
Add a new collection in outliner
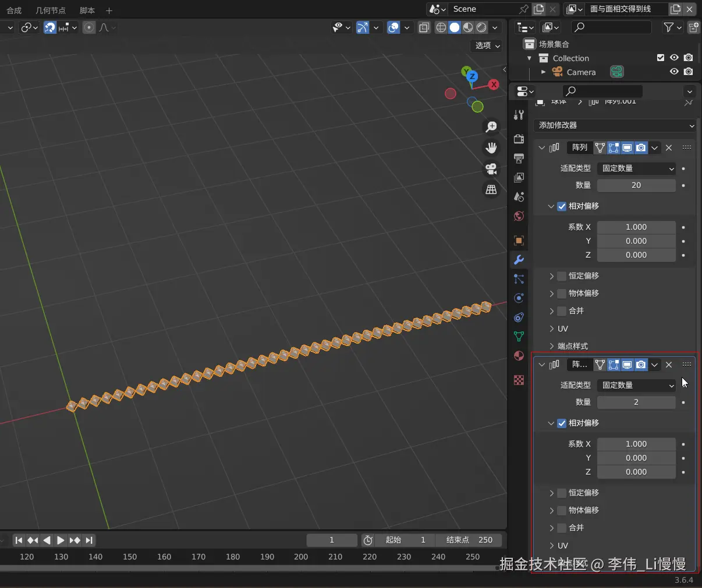point(694,27)
